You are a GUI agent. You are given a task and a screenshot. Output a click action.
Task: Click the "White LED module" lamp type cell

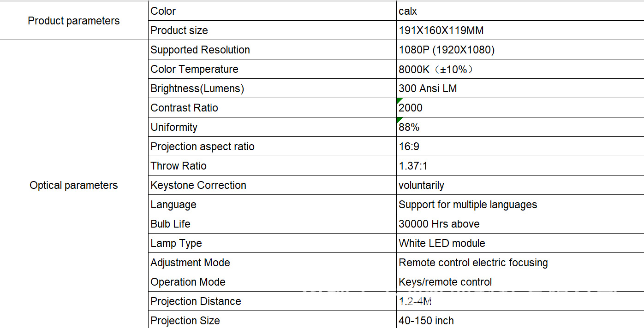442,243
